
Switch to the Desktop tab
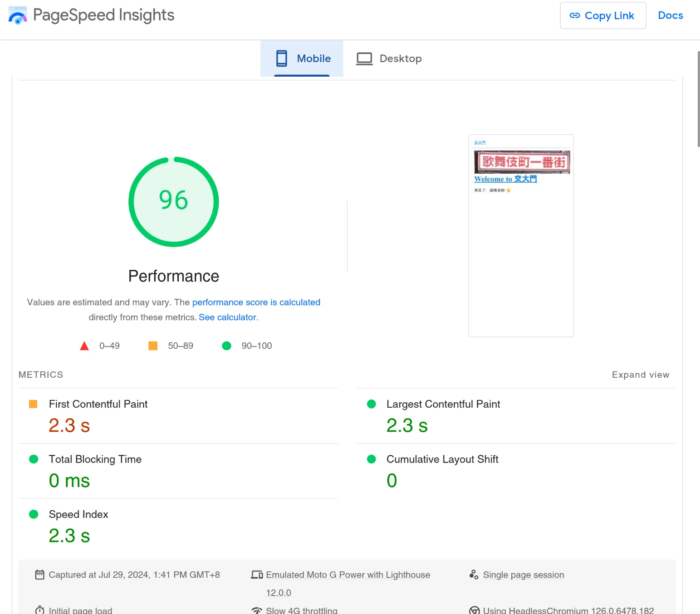point(389,58)
